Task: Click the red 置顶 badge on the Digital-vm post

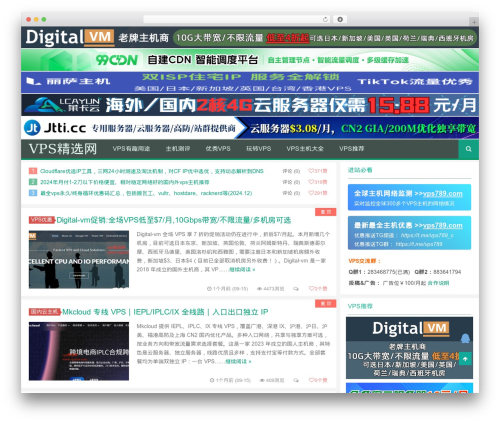Action: click(x=326, y=212)
